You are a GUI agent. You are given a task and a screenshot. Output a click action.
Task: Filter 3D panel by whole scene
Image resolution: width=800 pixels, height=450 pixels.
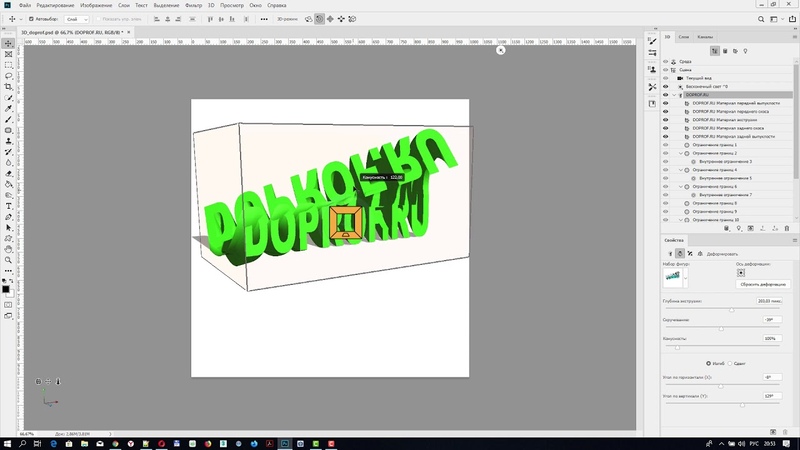(x=715, y=51)
